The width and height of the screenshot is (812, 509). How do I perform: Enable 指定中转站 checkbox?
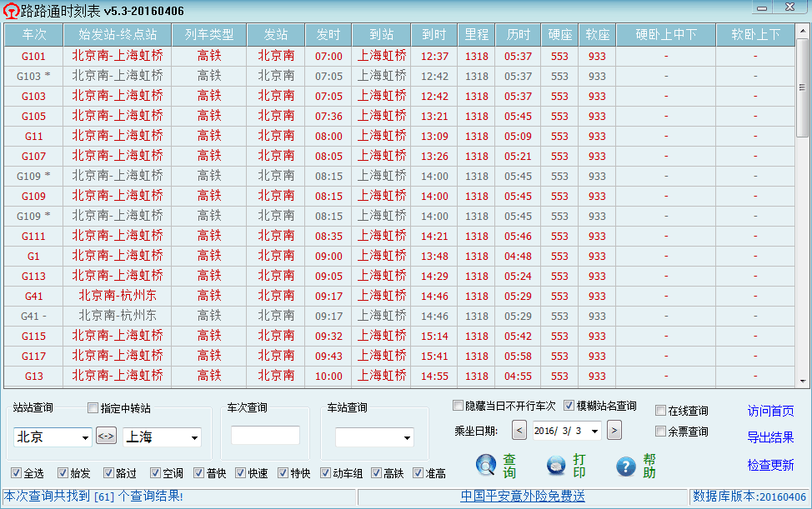point(93,408)
